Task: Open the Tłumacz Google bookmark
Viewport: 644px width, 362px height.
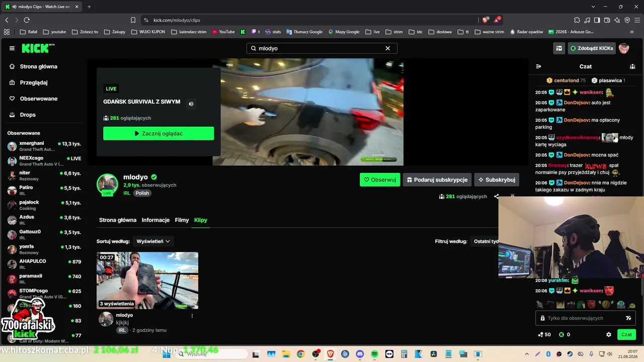Action: pyautogui.click(x=304, y=32)
